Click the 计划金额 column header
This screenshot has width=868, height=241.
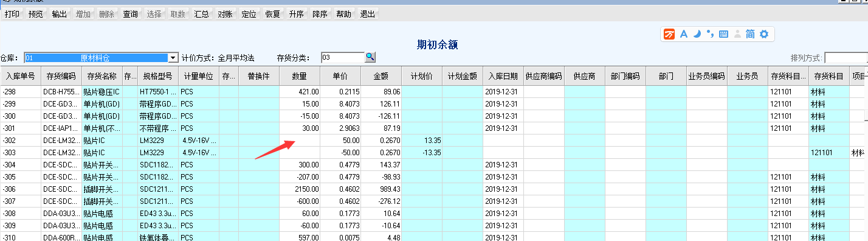pos(463,76)
